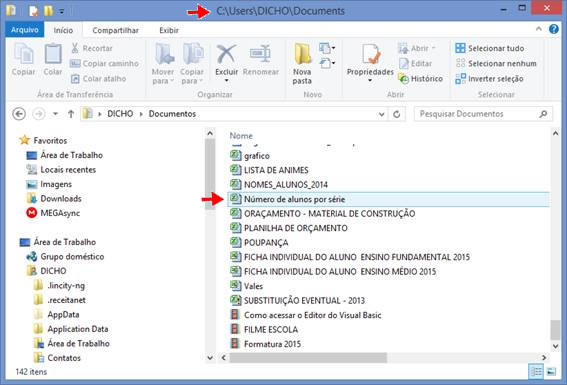
Task: Select Número de alunos por série
Action: (389, 199)
